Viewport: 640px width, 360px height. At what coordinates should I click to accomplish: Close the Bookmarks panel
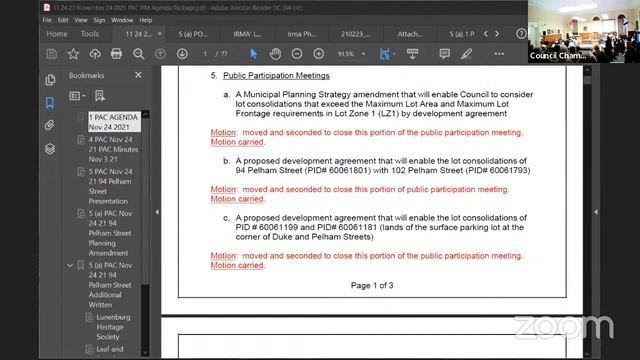138,75
